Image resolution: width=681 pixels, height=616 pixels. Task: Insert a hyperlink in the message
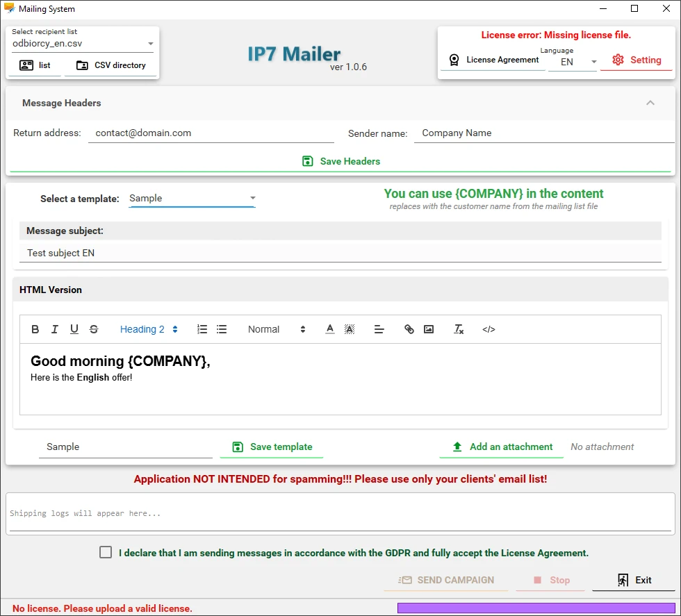point(409,329)
